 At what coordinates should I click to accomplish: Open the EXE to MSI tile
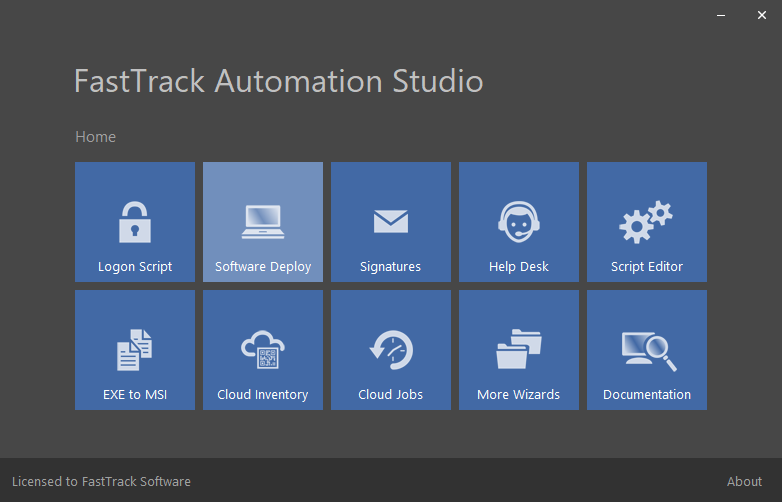[135, 350]
